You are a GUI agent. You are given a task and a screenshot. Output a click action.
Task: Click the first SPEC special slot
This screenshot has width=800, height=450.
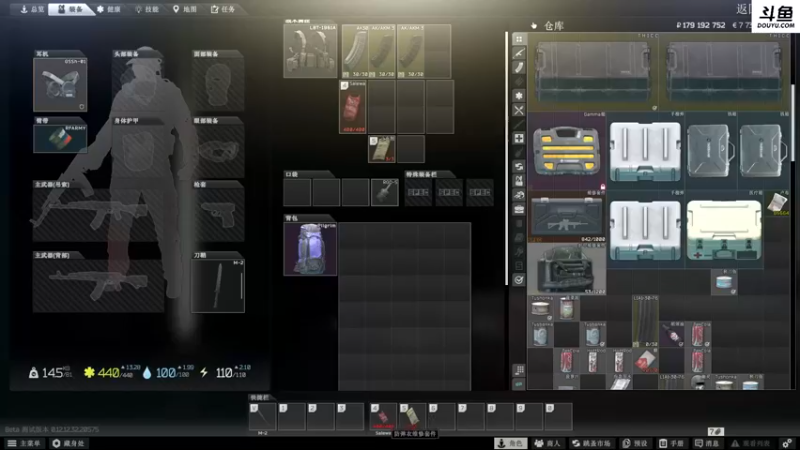[418, 192]
